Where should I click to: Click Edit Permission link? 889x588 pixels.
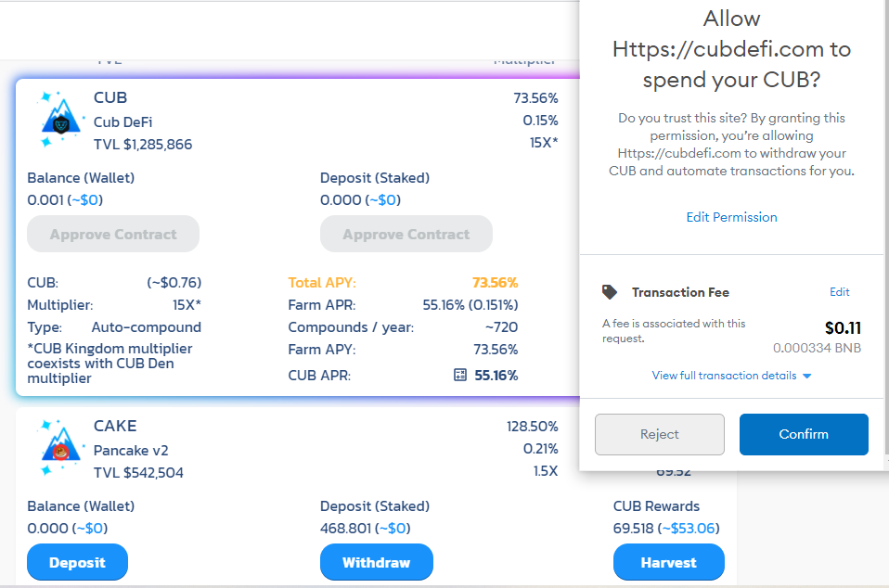(731, 217)
